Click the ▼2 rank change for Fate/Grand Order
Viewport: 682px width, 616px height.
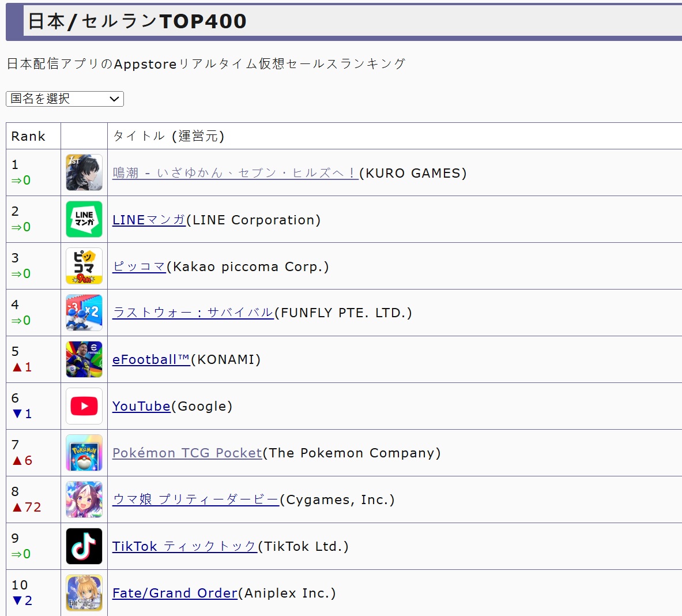pos(22,601)
